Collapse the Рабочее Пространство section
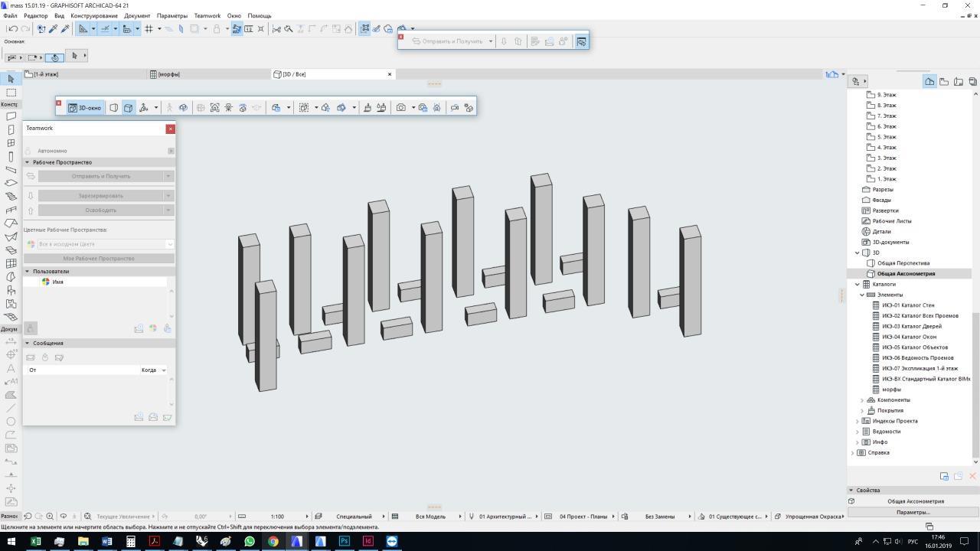 (28, 162)
